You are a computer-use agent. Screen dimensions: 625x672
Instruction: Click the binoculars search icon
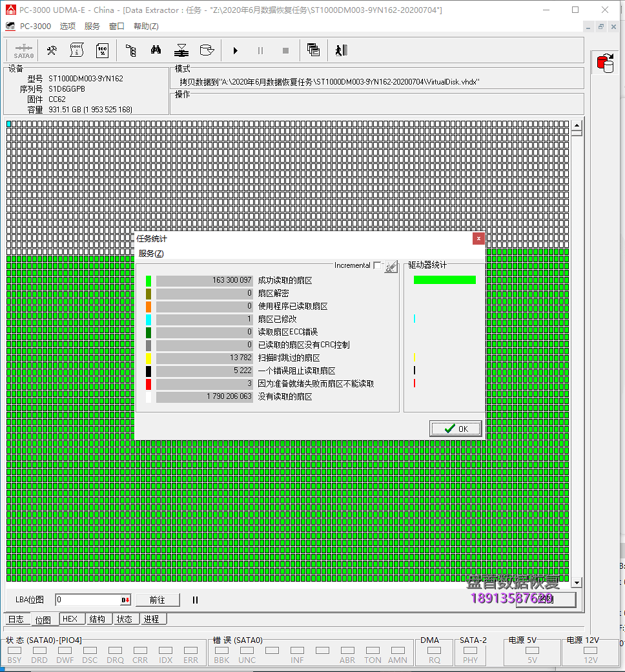point(156,50)
